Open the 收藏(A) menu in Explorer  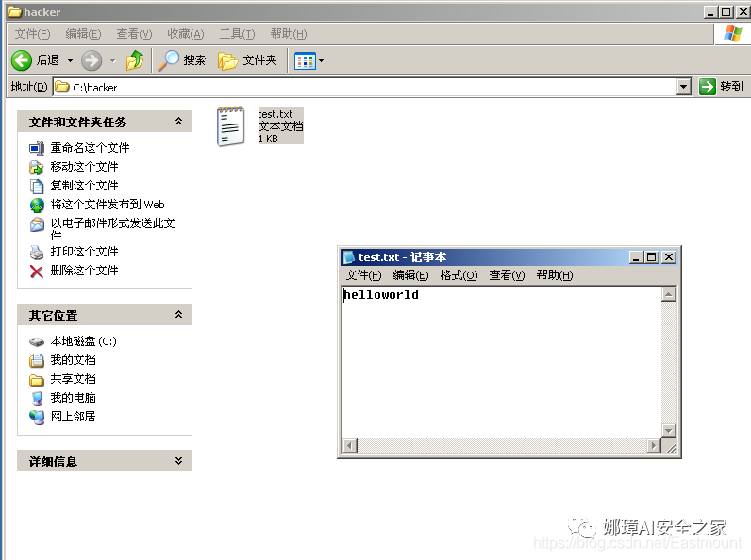click(185, 34)
